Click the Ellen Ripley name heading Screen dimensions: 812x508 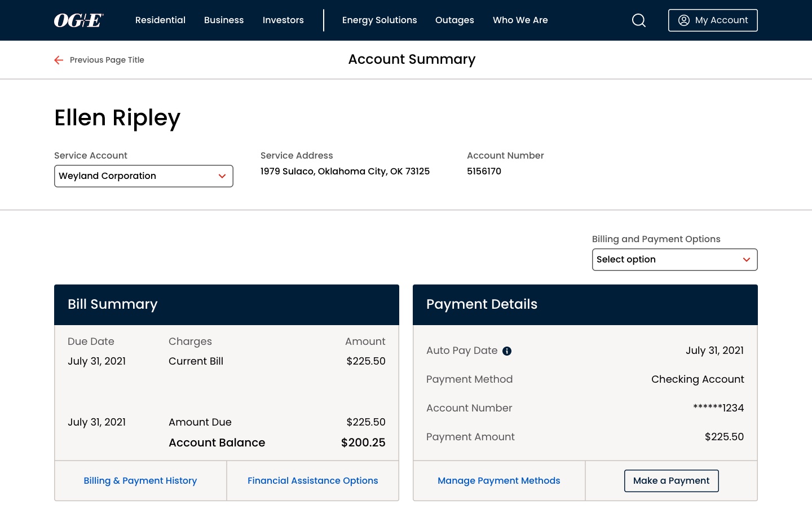tap(117, 118)
